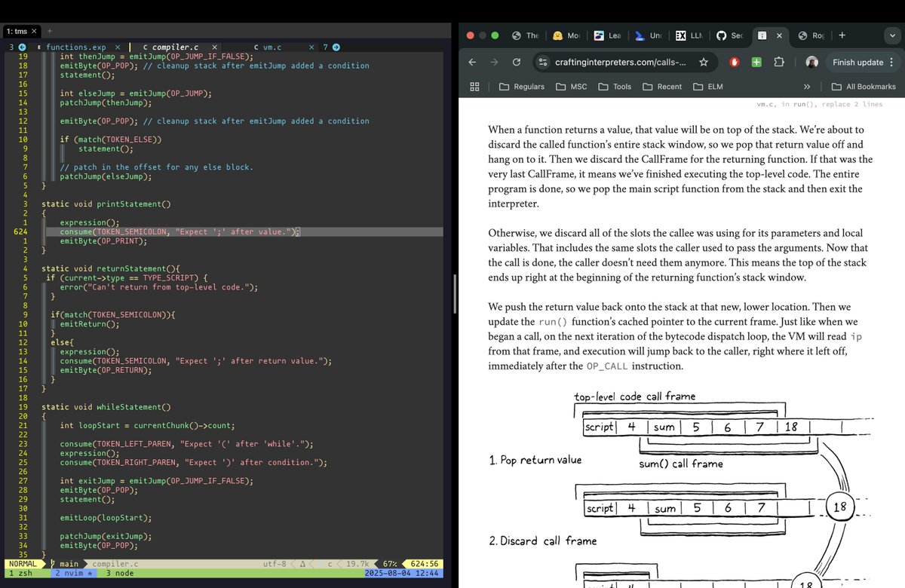Close the vm.c buffer tab

coord(311,47)
